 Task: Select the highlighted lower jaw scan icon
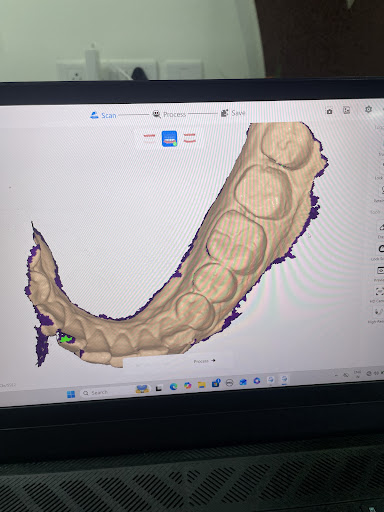[169, 138]
